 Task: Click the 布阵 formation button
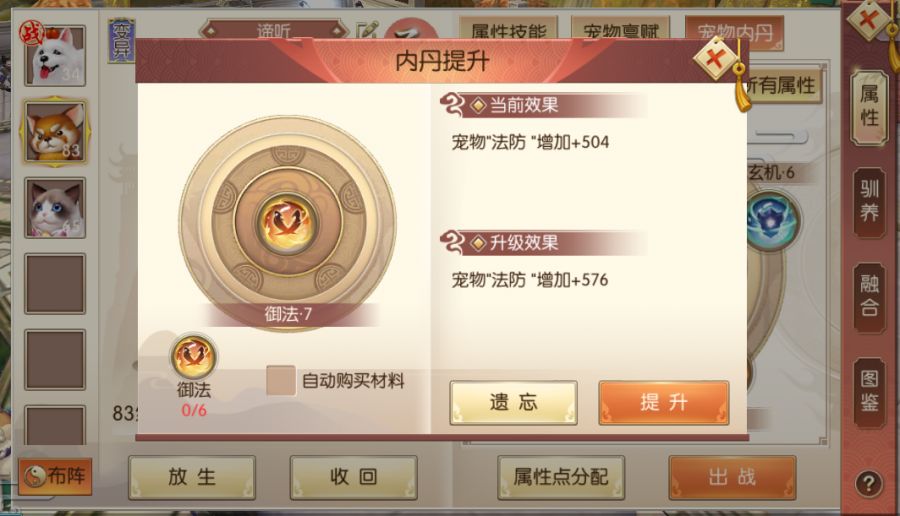(55, 476)
